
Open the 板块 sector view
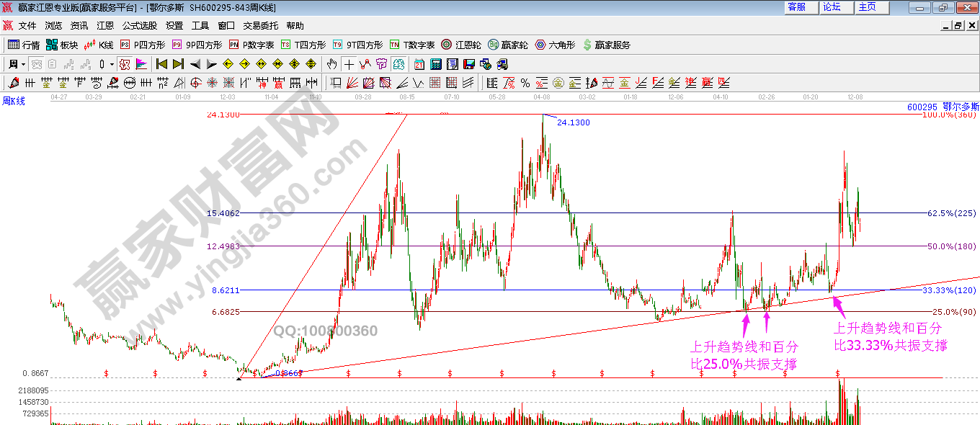click(x=62, y=45)
